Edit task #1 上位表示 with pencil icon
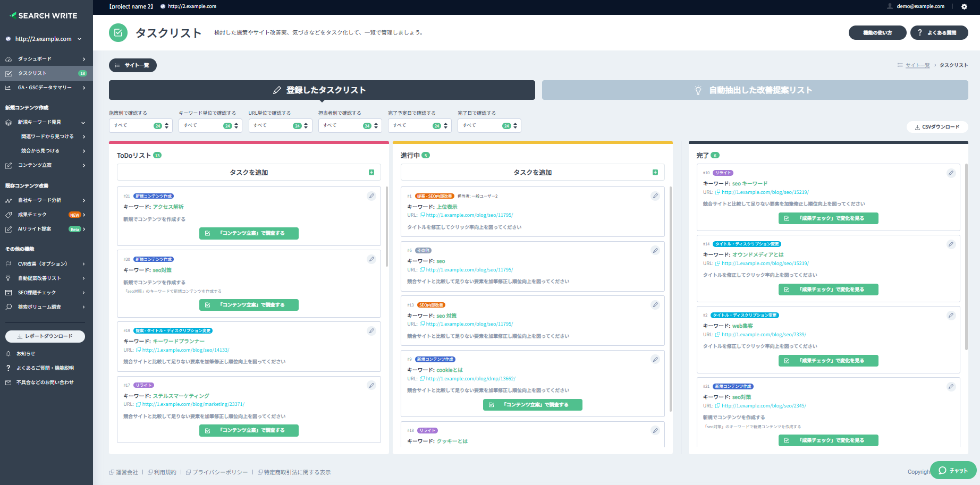Image resolution: width=980 pixels, height=485 pixels. coord(655,196)
